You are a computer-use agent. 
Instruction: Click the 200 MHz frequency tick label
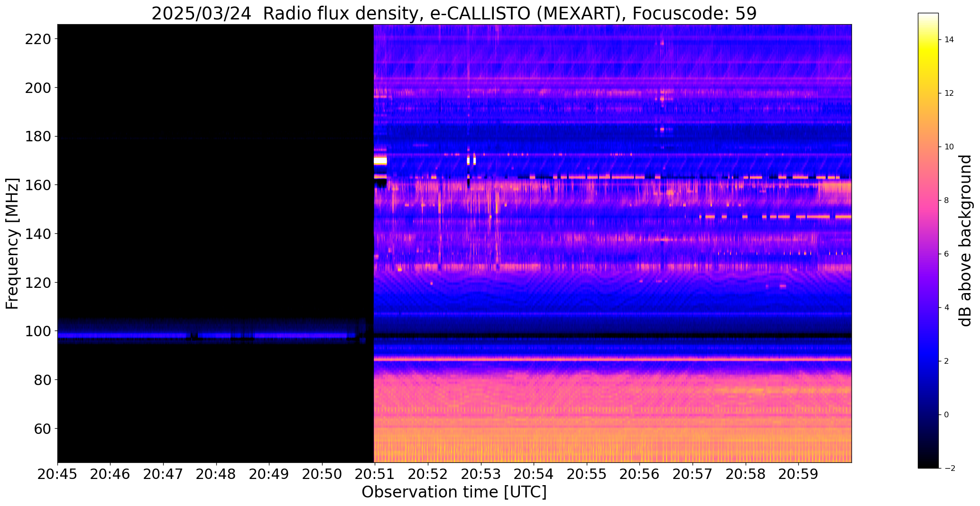click(37, 88)
